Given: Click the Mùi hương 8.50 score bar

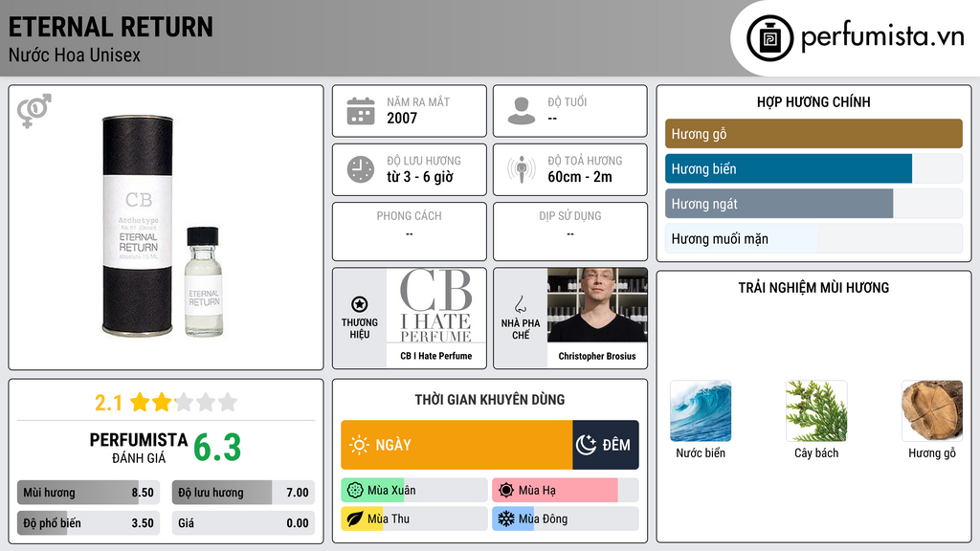Looking at the screenshot, I should (89, 493).
